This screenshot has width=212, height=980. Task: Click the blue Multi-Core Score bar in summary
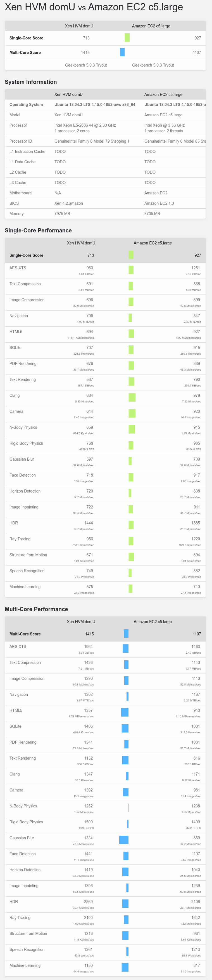[x=122, y=52]
